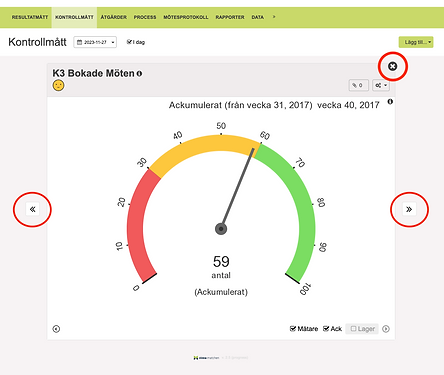This screenshot has width=444, height=375.
Task: Open the gear settings dropdown on card
Action: click(x=381, y=85)
